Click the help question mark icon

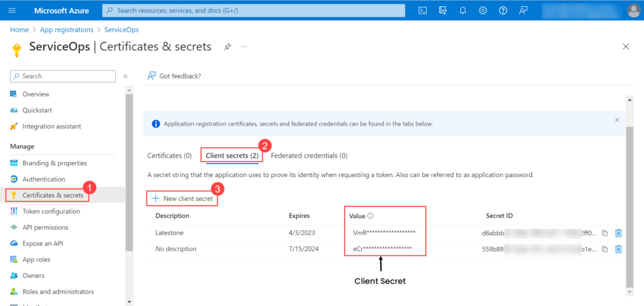click(503, 10)
